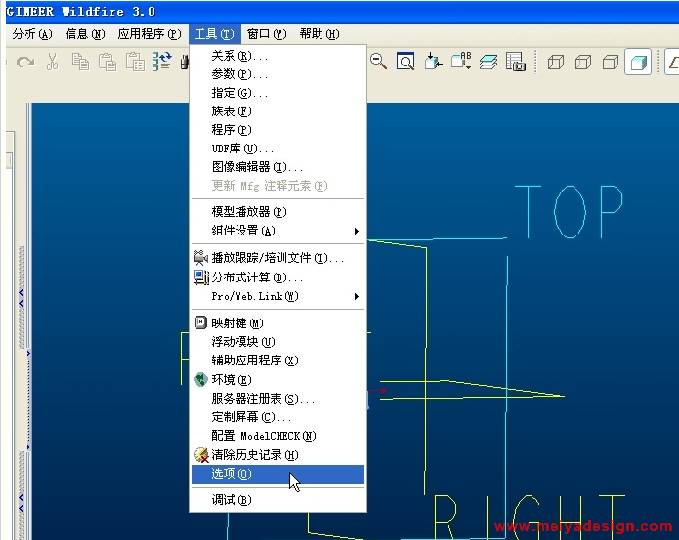Viewport: 679px width, 540px height.
Task: Click the Redo arrow icon
Action: point(26,62)
